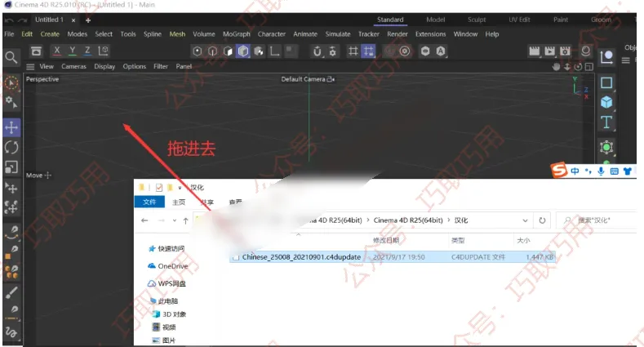The width and height of the screenshot is (644, 347).
Task: Open the Edit Render Settings icon
Action: 565,51
